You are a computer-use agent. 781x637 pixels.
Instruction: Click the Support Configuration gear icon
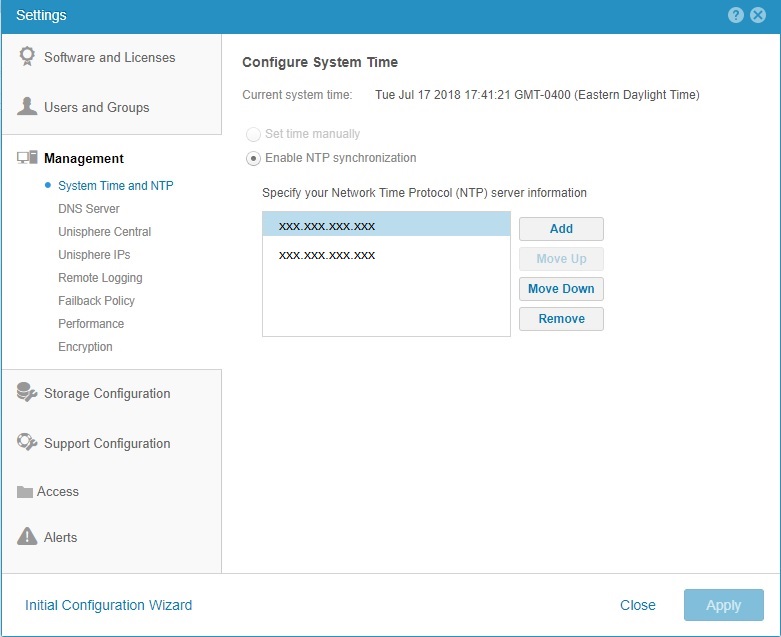click(27, 443)
